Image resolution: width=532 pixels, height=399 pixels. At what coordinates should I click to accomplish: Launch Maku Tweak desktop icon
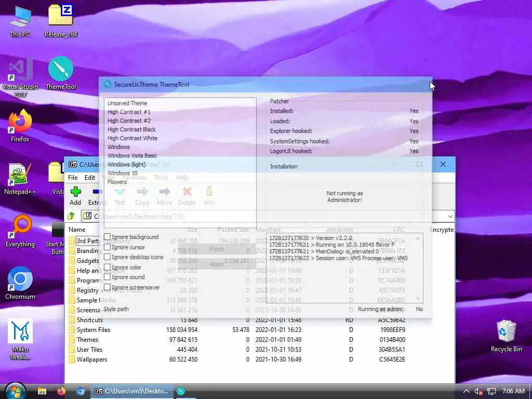[20, 339]
